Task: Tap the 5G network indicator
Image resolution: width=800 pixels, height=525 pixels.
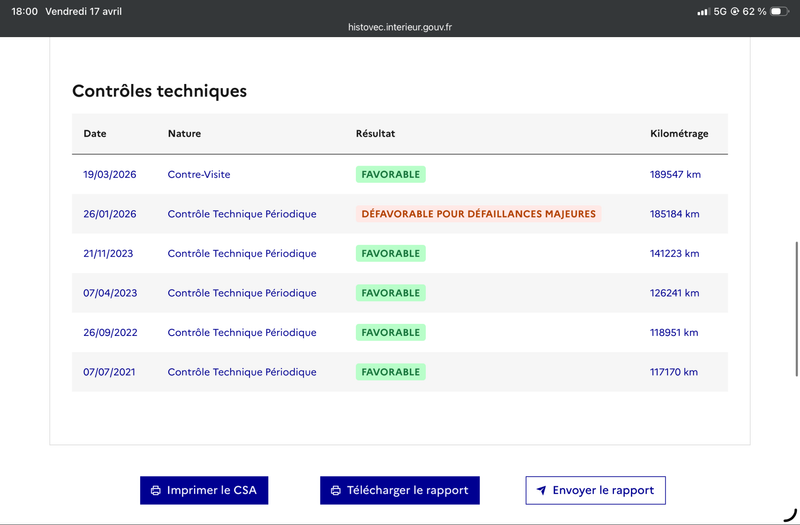Action: click(x=720, y=11)
